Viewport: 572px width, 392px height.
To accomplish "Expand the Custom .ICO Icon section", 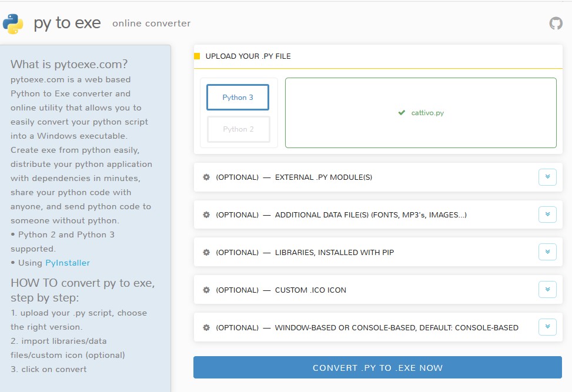I will [x=547, y=290].
